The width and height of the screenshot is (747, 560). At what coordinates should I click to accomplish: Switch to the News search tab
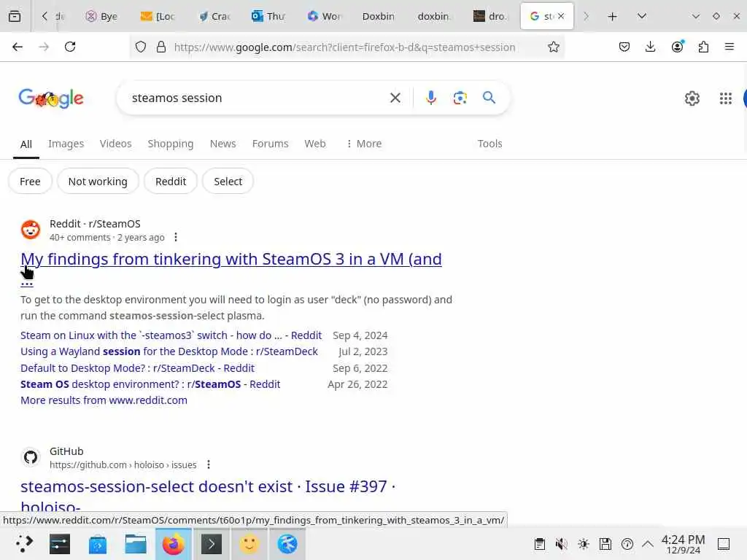pyautogui.click(x=222, y=144)
